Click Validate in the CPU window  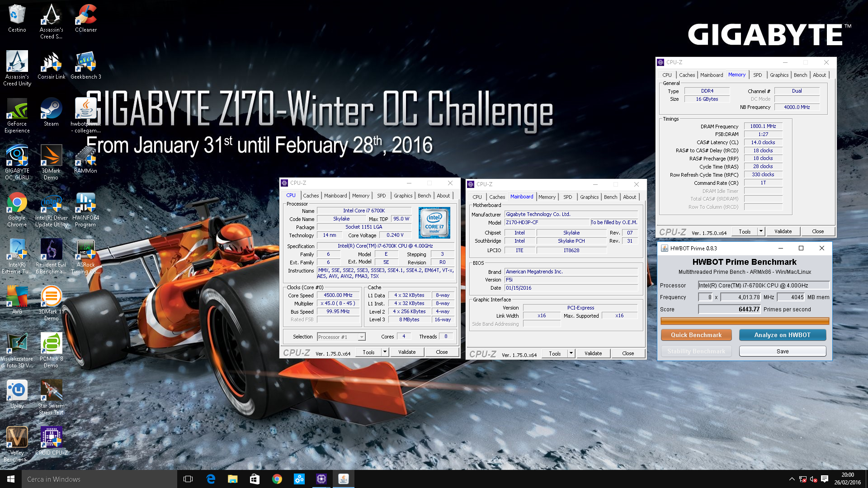coord(407,352)
